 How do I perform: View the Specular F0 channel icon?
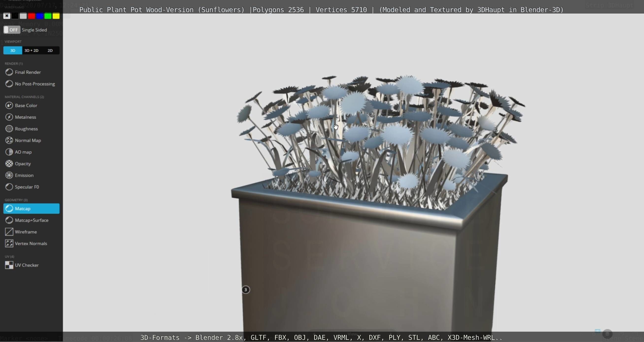[9, 187]
